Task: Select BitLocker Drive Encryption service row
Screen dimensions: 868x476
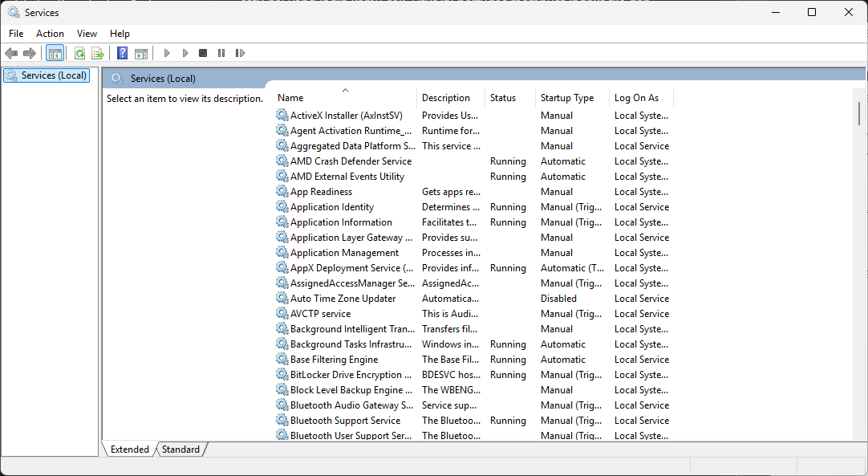Action: 474,375
